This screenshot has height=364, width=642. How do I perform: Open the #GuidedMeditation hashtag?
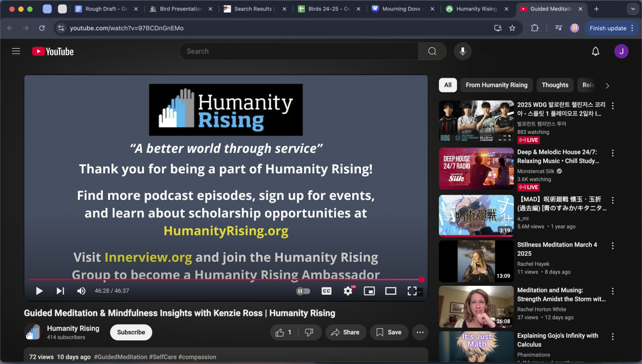point(120,357)
